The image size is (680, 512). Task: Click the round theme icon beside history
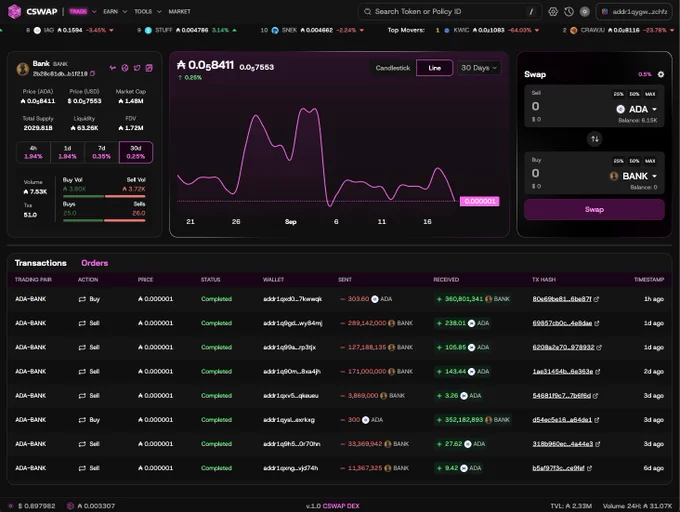pyautogui.click(x=585, y=12)
